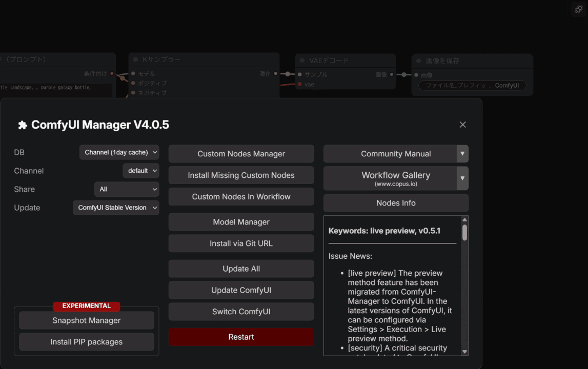The height and width of the screenshot is (369, 588).
Task: Click the Share label
Action: (x=25, y=190)
